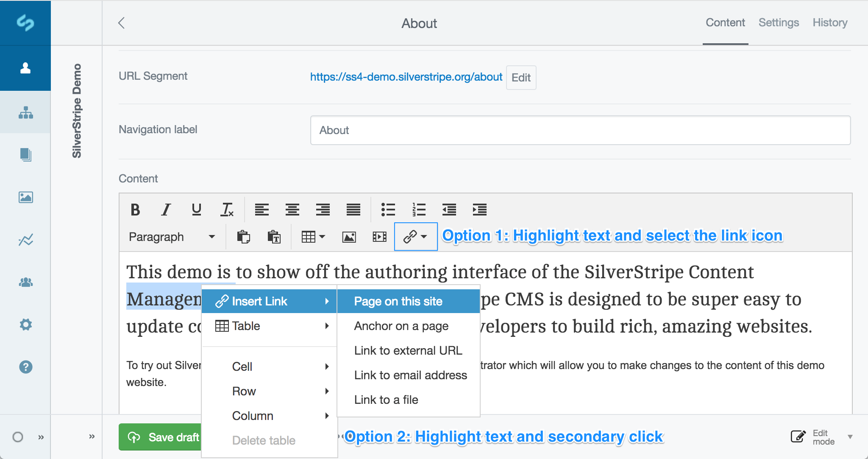Open the History tab

[x=829, y=22]
